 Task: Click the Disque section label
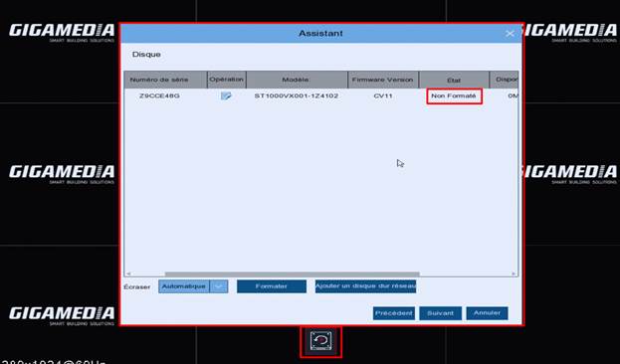tap(146, 55)
